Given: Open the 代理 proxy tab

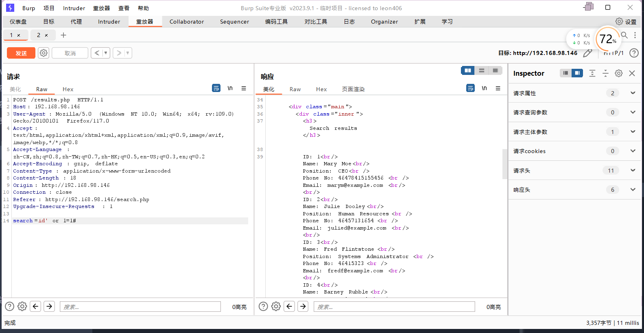Looking at the screenshot, I should (x=76, y=22).
